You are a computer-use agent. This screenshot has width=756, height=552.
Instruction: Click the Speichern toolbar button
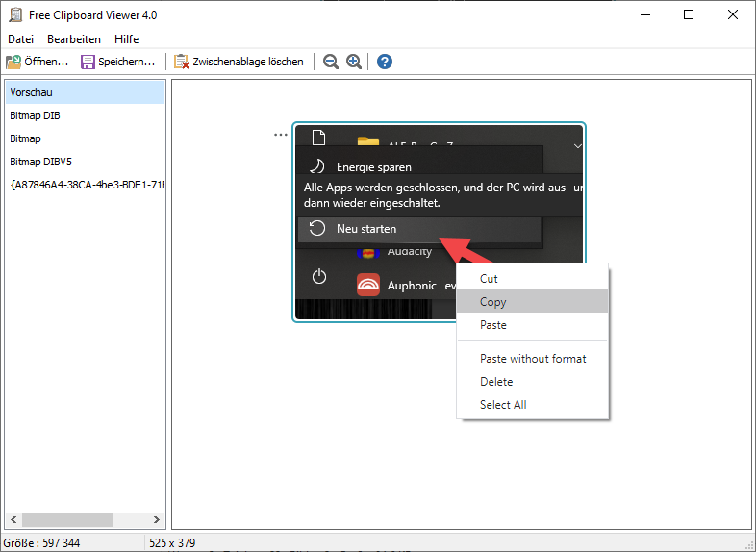117,62
